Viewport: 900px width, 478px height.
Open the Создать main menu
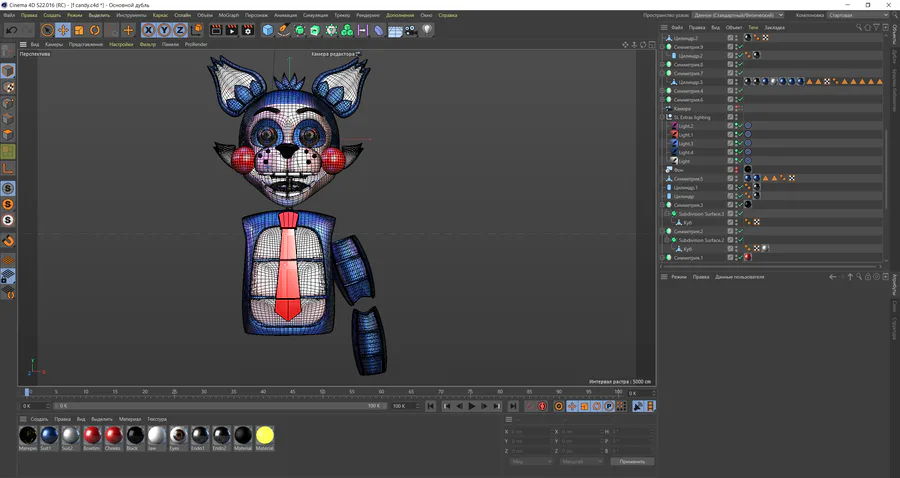(x=52, y=15)
